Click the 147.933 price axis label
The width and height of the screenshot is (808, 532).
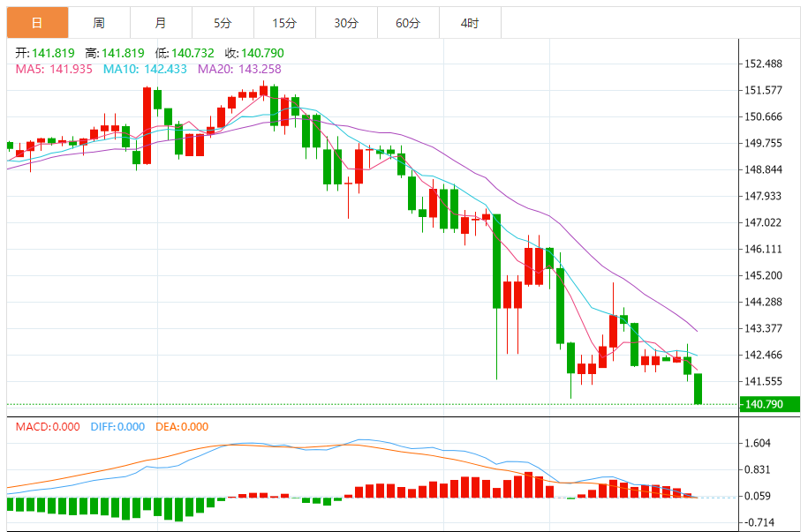coord(763,196)
